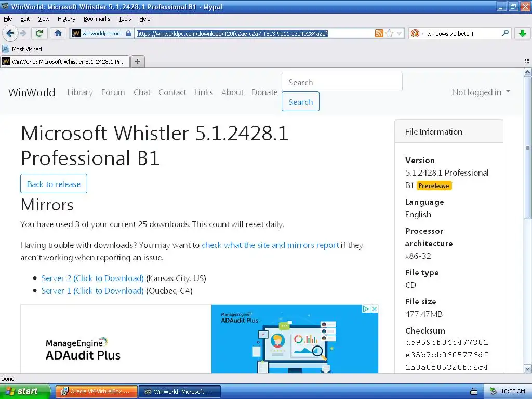
Task: Open the Windows start menu
Action: pyautogui.click(x=25, y=392)
